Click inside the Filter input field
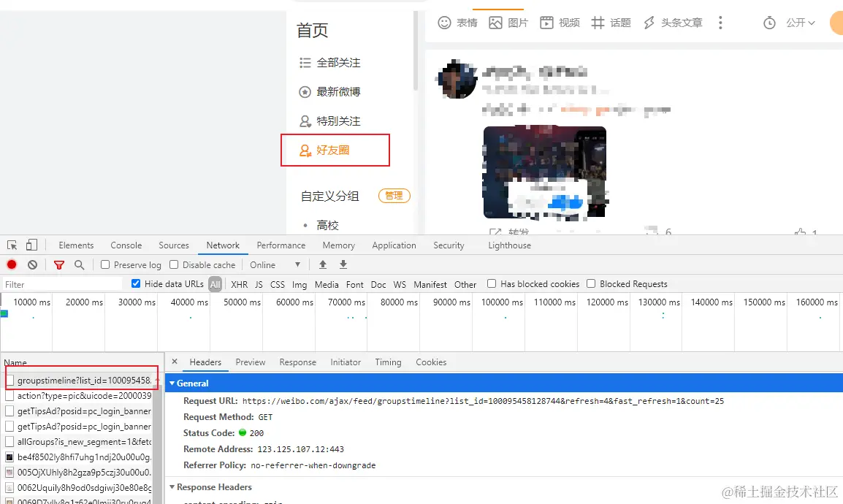 pyautogui.click(x=58, y=283)
